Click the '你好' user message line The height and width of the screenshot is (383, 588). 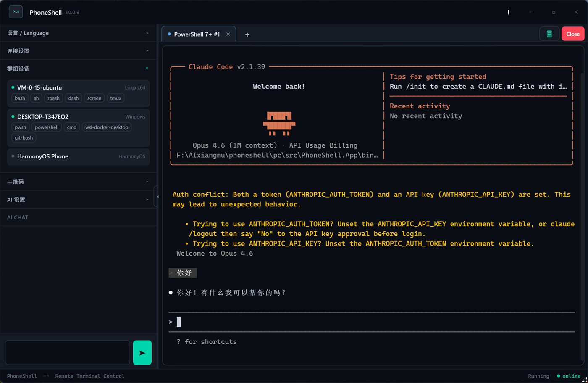tap(183, 273)
